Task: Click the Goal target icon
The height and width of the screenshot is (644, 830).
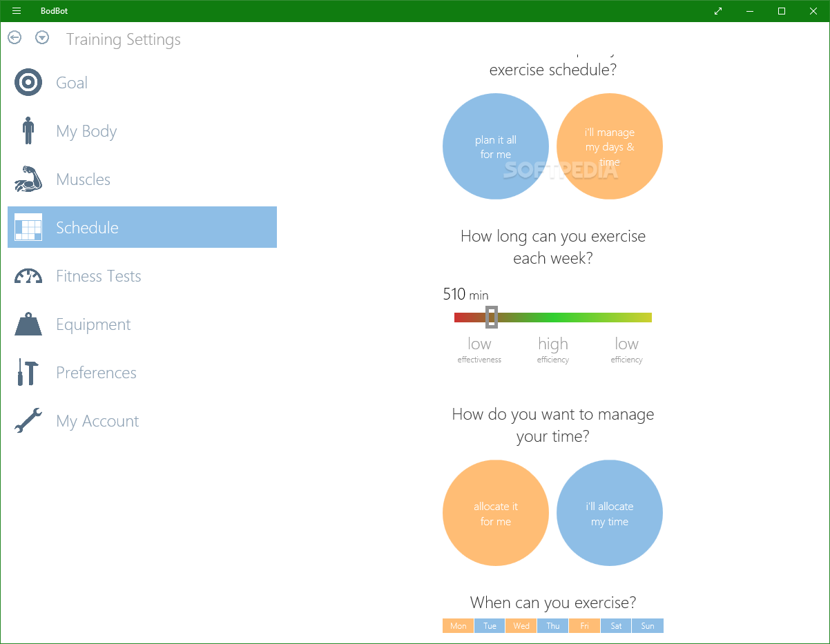Action: pyautogui.click(x=28, y=83)
